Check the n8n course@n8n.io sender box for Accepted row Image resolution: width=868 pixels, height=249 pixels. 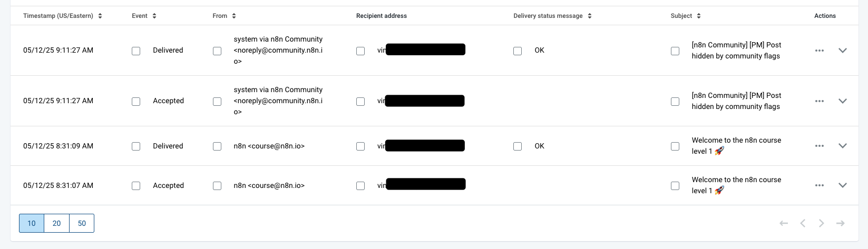click(x=217, y=186)
